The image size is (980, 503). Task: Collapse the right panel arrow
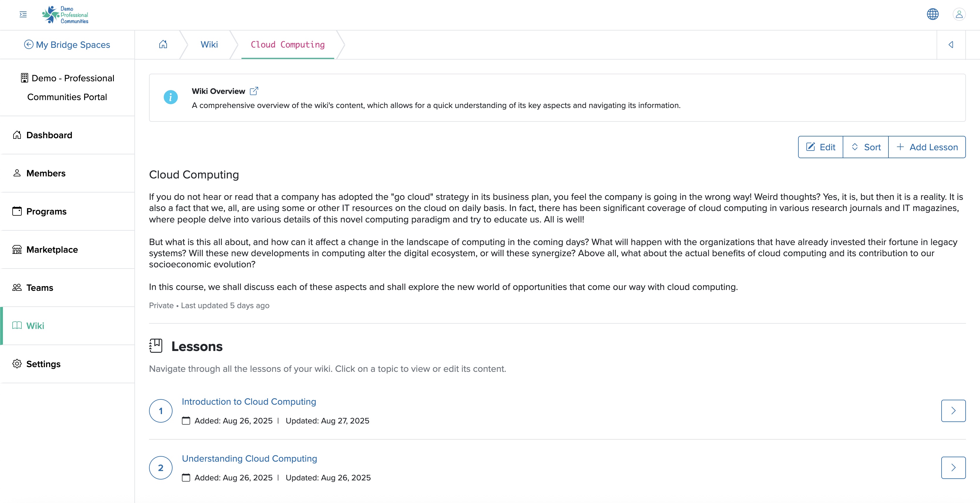point(951,45)
